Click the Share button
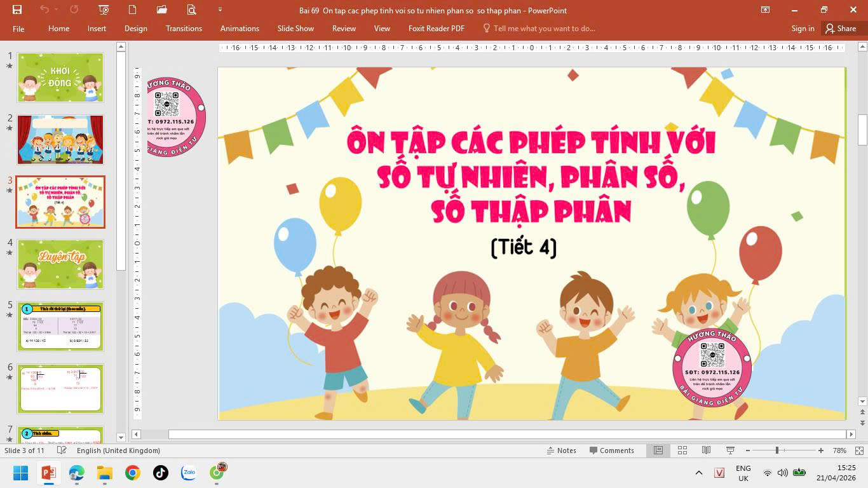 coord(840,29)
